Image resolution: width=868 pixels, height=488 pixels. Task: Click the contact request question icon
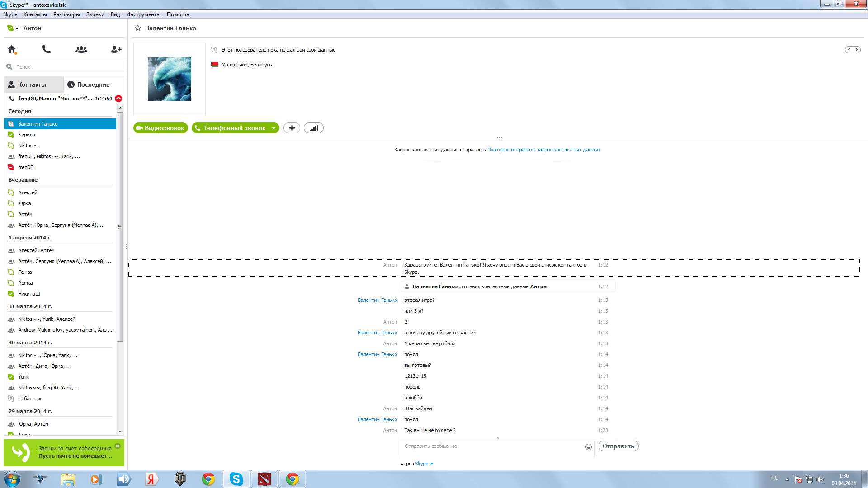[x=214, y=50]
